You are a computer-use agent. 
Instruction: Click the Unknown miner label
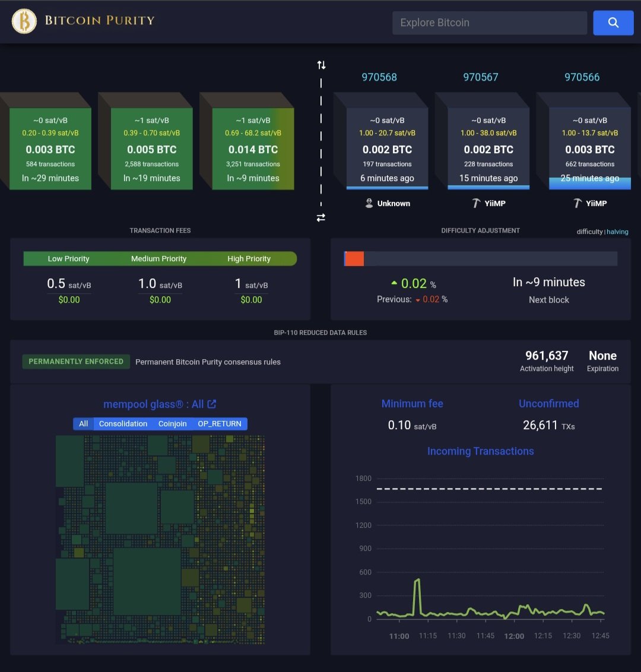click(x=394, y=203)
